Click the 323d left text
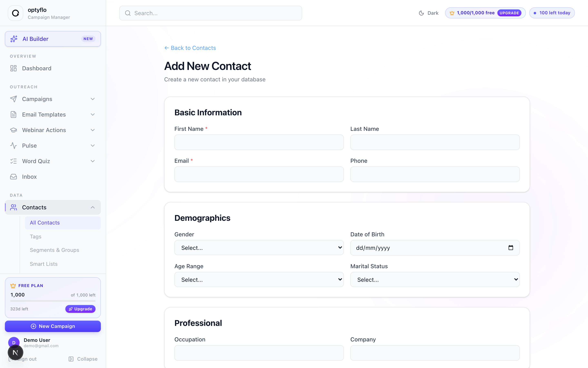Screen dimensions: 588x368 [19, 309]
